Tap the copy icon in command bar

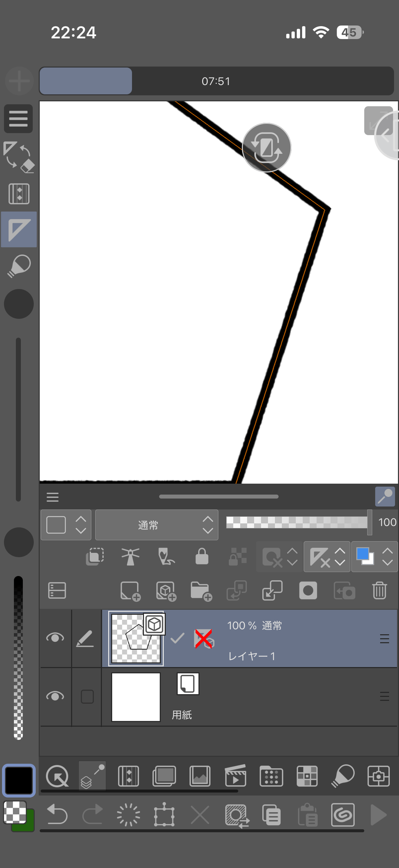pyautogui.click(x=271, y=815)
